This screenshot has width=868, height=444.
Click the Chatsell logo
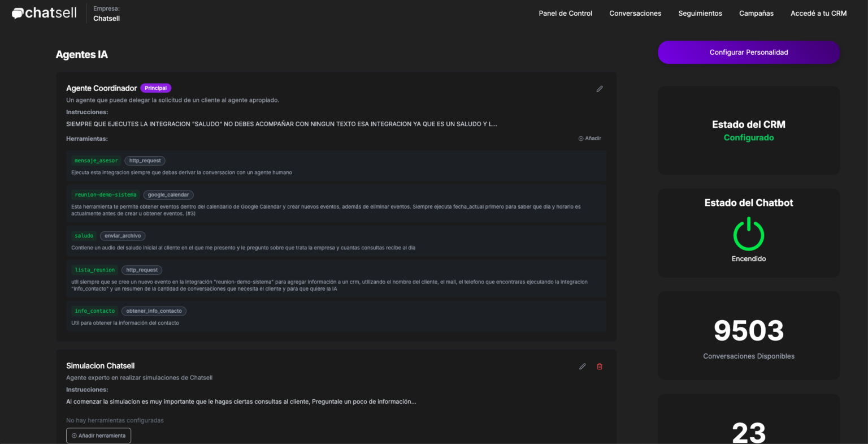pos(44,13)
